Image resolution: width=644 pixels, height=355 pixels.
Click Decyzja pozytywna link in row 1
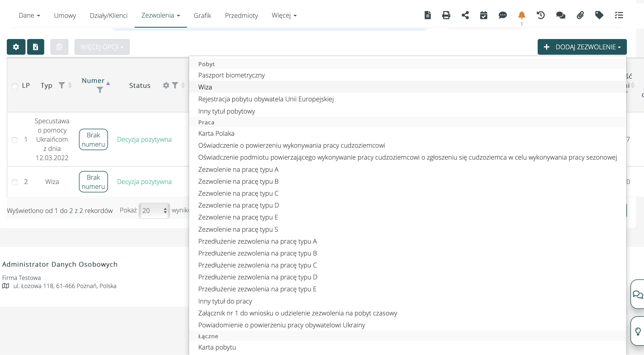coord(144,139)
